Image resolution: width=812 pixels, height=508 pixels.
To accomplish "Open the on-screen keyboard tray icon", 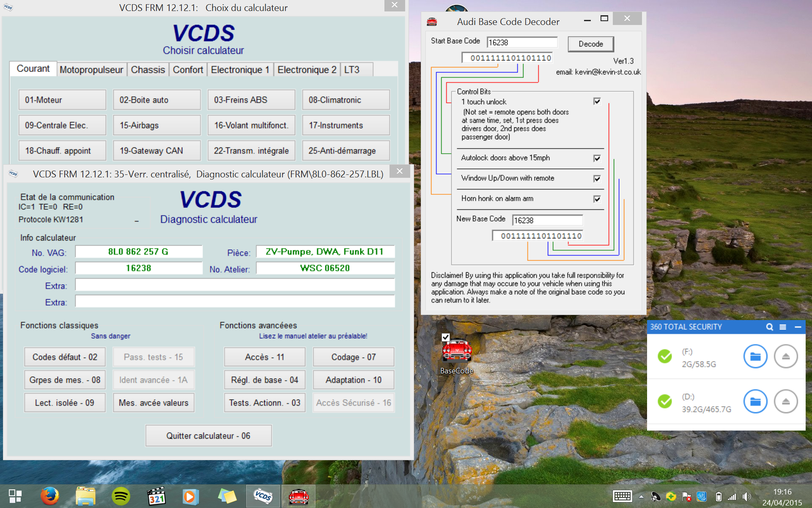I will 622,497.
